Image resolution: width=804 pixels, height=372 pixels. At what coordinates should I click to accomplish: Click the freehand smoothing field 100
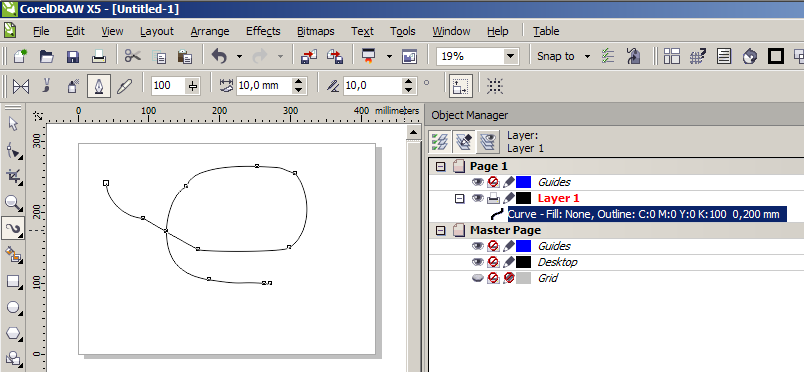click(168, 86)
